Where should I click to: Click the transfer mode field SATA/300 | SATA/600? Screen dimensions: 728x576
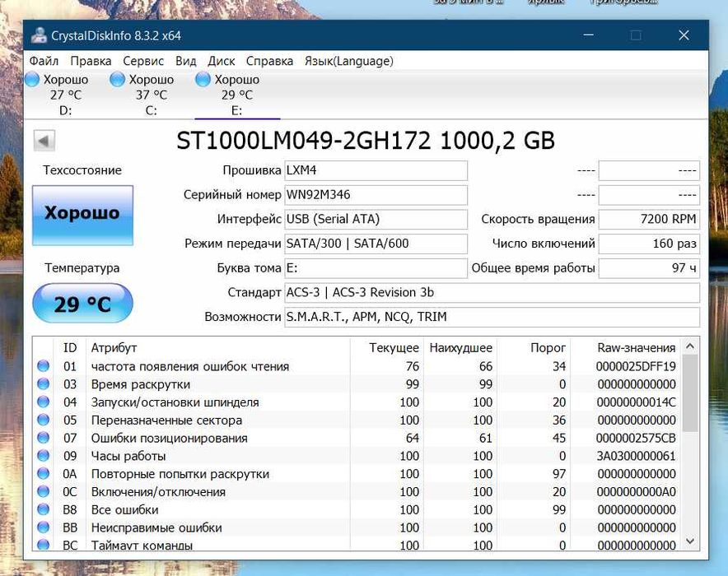click(376, 244)
